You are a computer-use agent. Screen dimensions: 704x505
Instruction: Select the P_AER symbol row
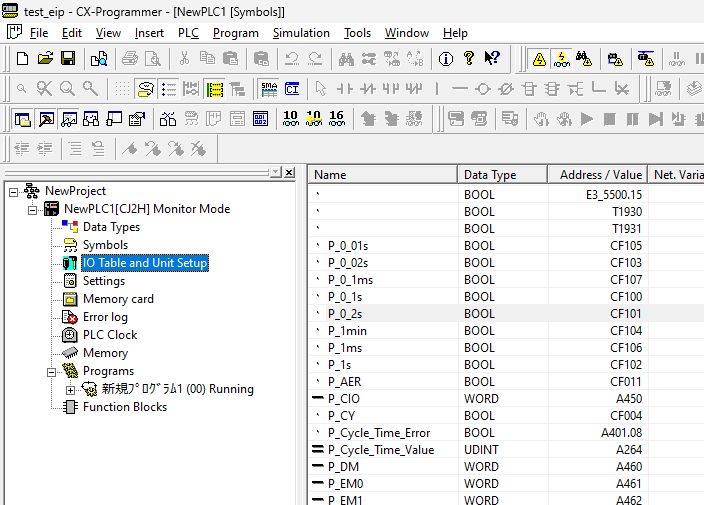pos(506,382)
